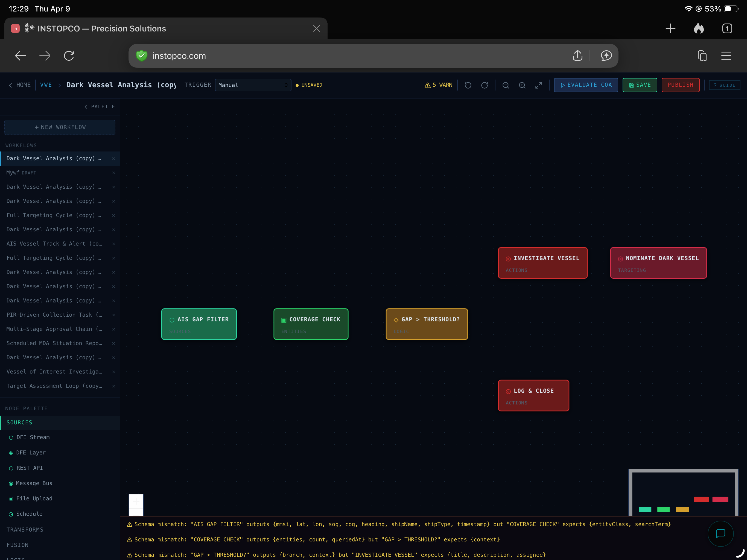Click the AIS GAP FILTER schema mismatch warning
The image size is (747, 560).
398,524
